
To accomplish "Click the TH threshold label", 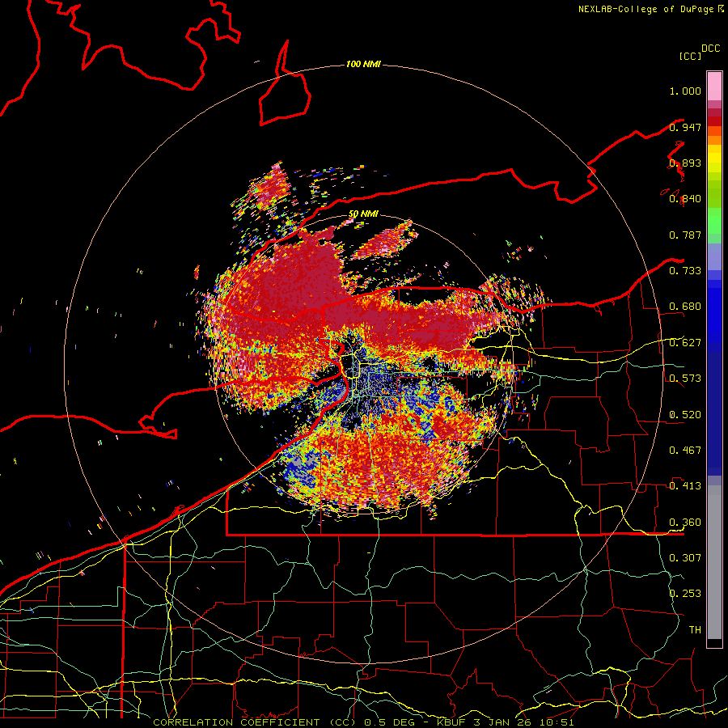I will point(695,629).
